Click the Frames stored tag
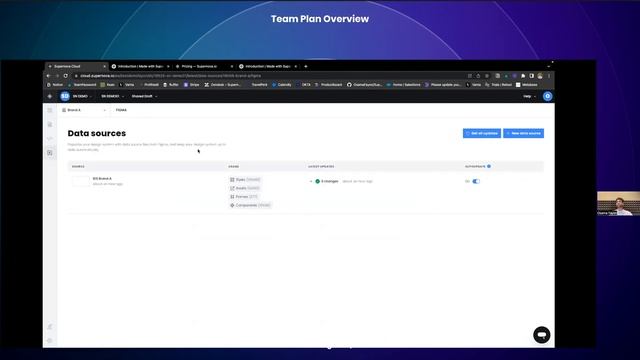This screenshot has width=640, height=360. [244, 197]
